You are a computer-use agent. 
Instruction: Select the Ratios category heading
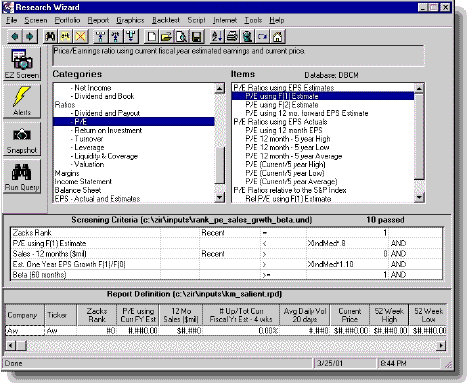tap(65, 105)
